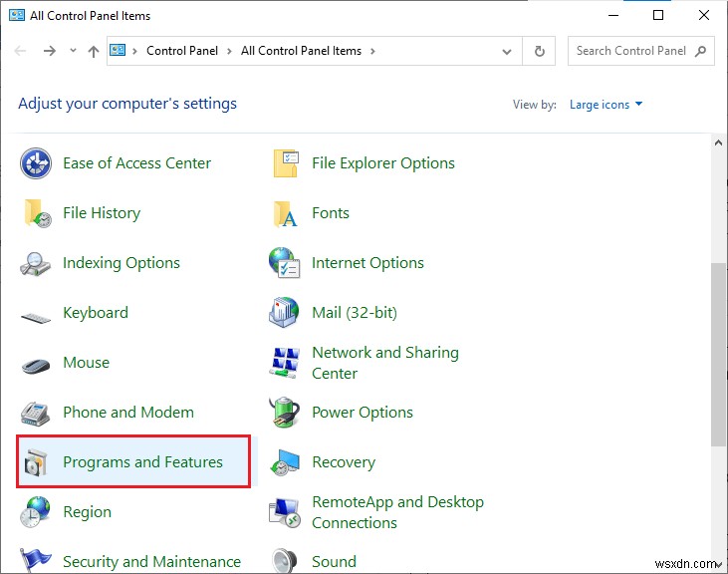Focus the Search Control Panel field
728x574 pixels.
(631, 51)
